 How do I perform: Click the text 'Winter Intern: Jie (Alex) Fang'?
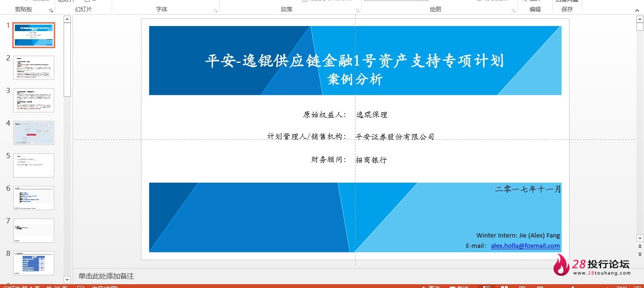pos(518,235)
